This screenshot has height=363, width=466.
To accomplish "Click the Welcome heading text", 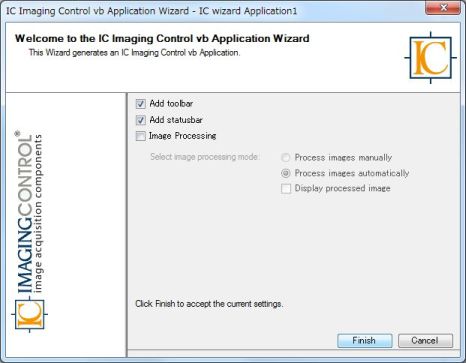I will point(162,38).
